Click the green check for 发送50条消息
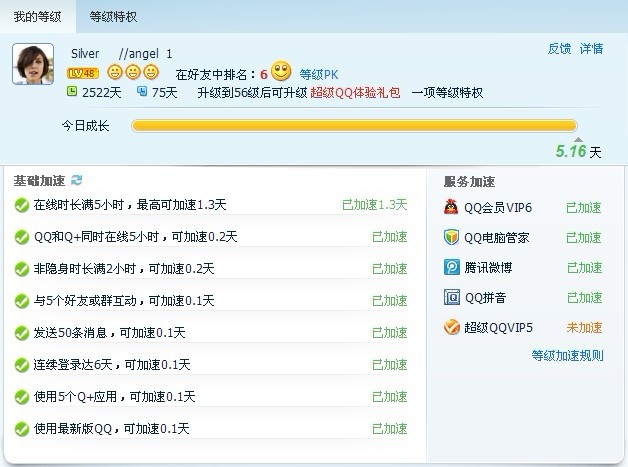Screen dimensions: 628x467 (x=22, y=334)
